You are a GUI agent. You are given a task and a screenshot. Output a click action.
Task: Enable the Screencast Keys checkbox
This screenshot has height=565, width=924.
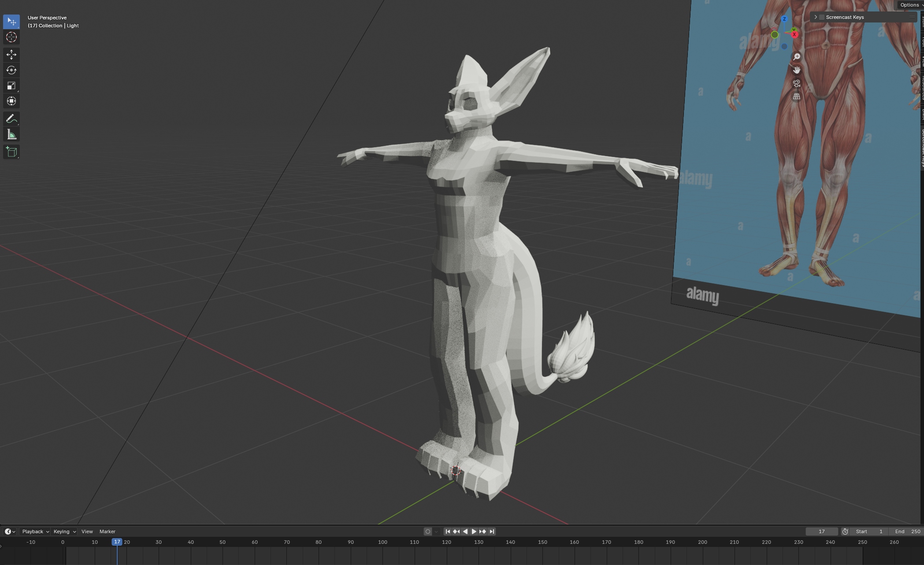[x=822, y=17]
